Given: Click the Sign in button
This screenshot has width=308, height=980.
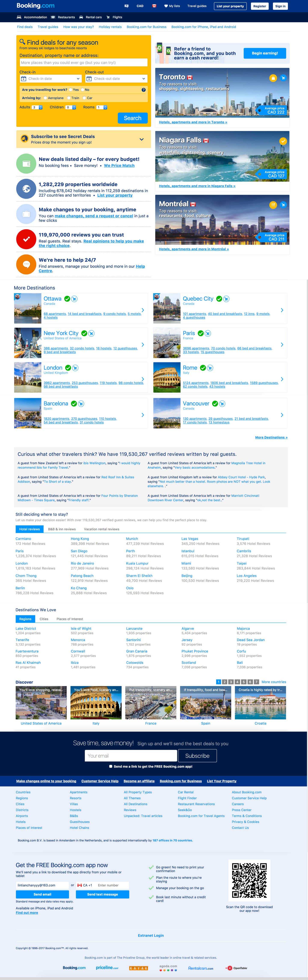Looking at the screenshot, I should click(280, 6).
